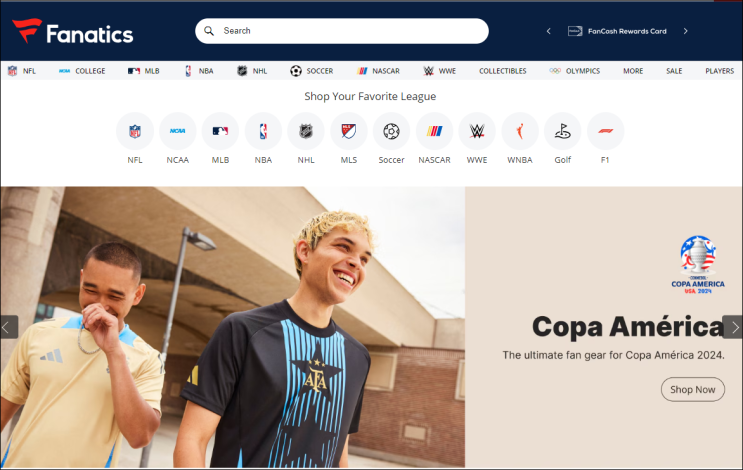Open the SOCCER nav menu
The height and width of the screenshot is (470, 743).
(312, 71)
